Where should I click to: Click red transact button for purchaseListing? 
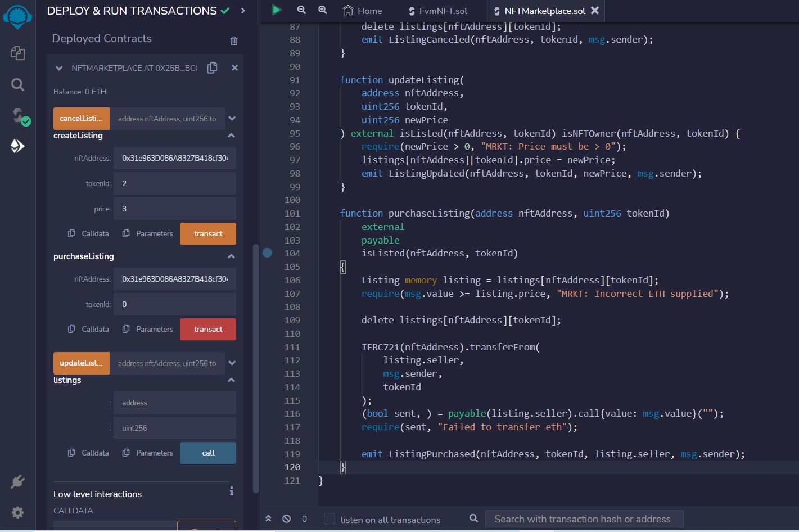click(208, 330)
